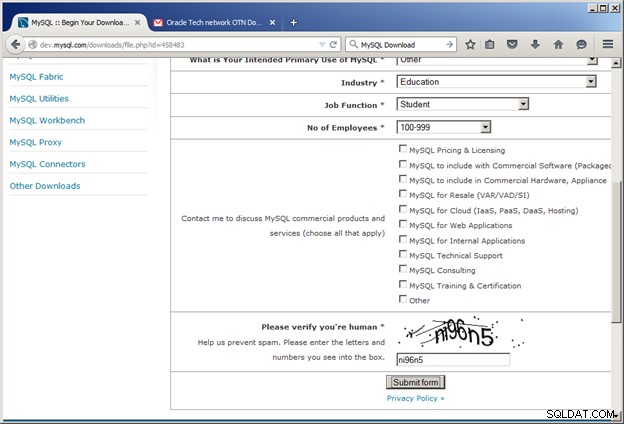Click the MySQL Download search field
Screen dimensions: 624x424
pos(401,45)
